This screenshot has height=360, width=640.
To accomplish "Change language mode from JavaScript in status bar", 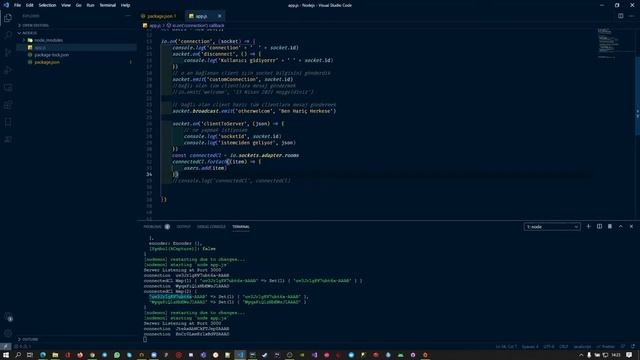I will click(x=582, y=346).
